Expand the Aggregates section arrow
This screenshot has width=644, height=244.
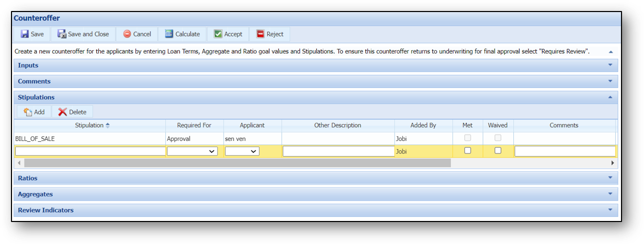tap(610, 194)
